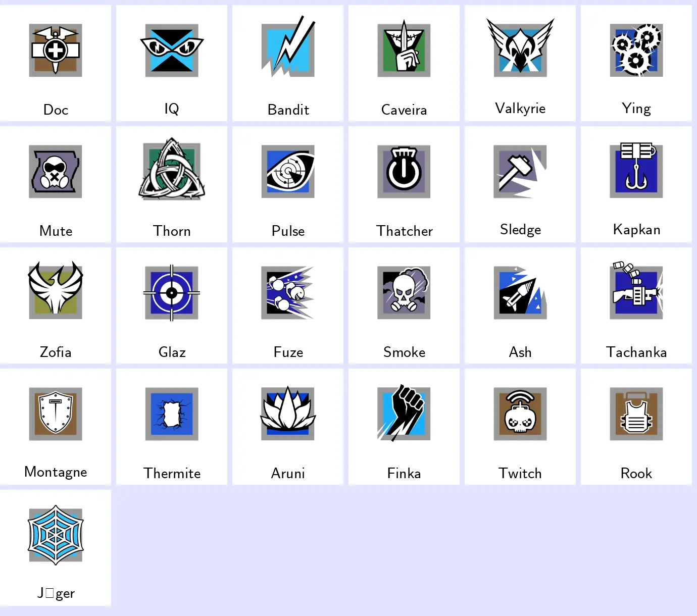Screen dimensions: 697x616
Task: Select the Valkyrie winged icon
Action: coord(520,47)
